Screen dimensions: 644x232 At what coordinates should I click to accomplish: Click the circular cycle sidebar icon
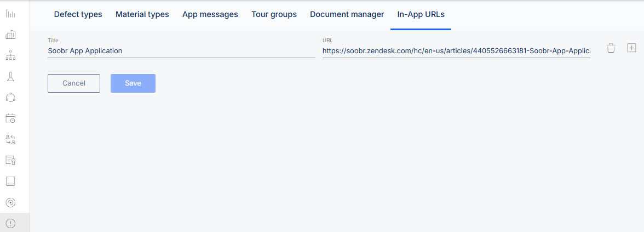10,97
